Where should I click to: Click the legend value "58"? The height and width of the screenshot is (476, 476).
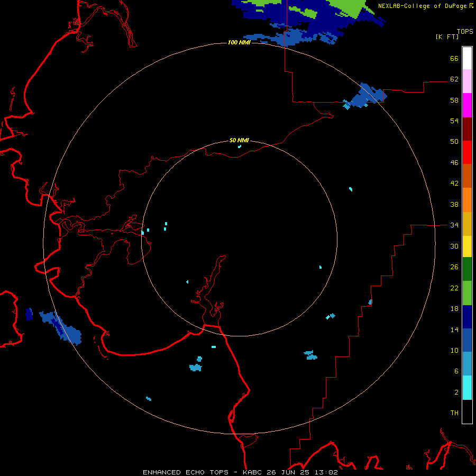tap(454, 100)
